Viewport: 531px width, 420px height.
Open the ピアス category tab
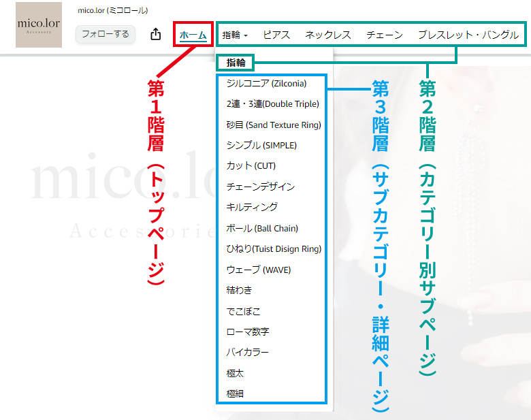pos(276,35)
